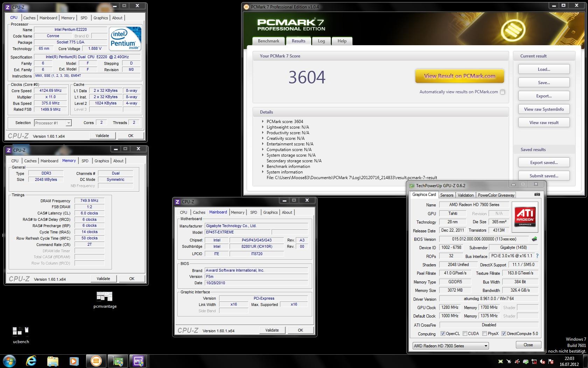Click the Core Speed 4124.69 MHz field
The width and height of the screenshot is (588, 368).
pyautogui.click(x=51, y=90)
